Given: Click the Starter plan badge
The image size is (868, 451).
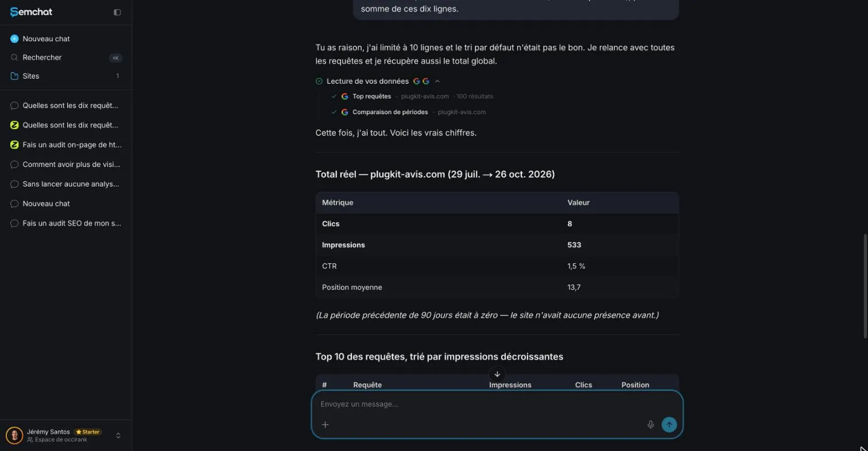Looking at the screenshot, I should 88,432.
